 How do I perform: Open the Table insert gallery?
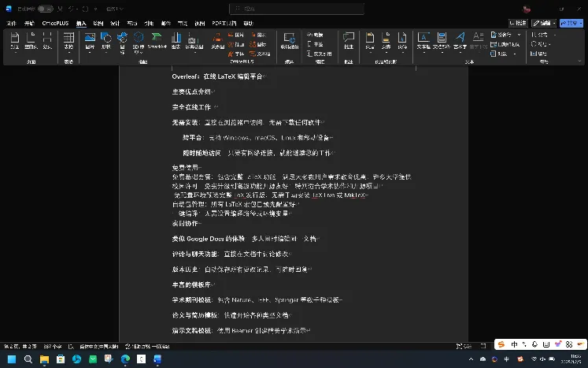tap(68, 42)
